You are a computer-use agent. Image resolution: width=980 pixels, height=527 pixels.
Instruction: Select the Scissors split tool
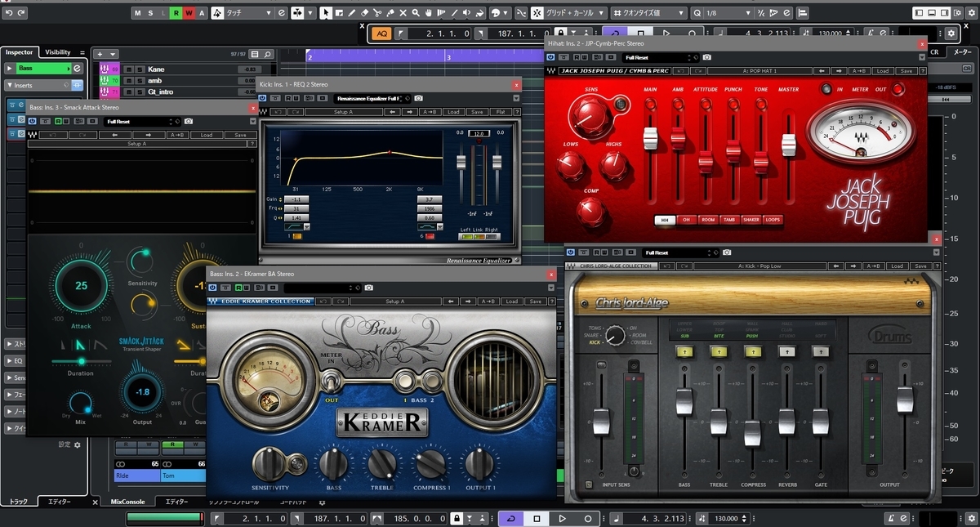click(x=377, y=13)
